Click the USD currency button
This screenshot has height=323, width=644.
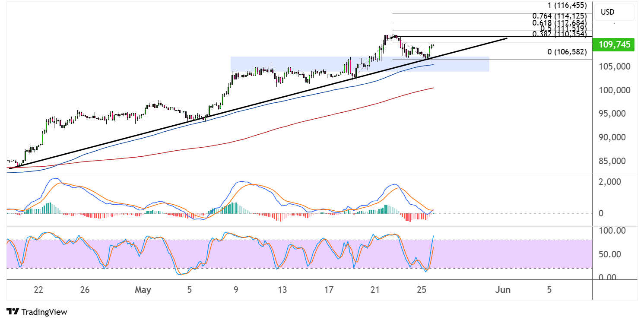point(614,12)
